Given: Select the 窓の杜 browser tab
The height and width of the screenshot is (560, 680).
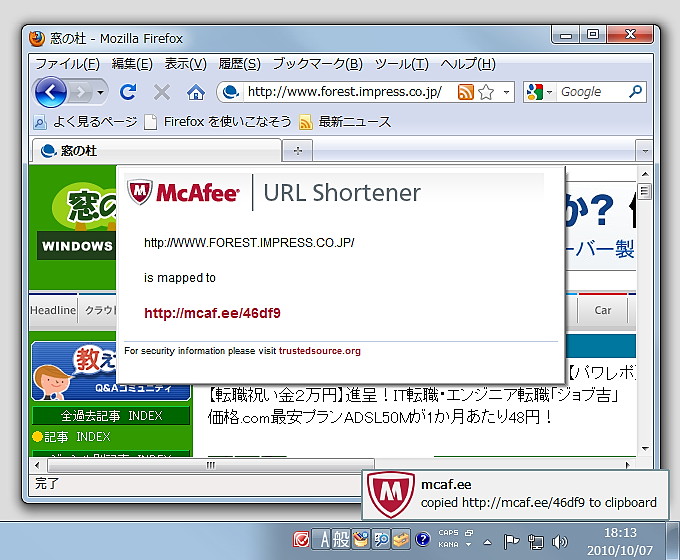Looking at the screenshot, I should (x=156, y=151).
